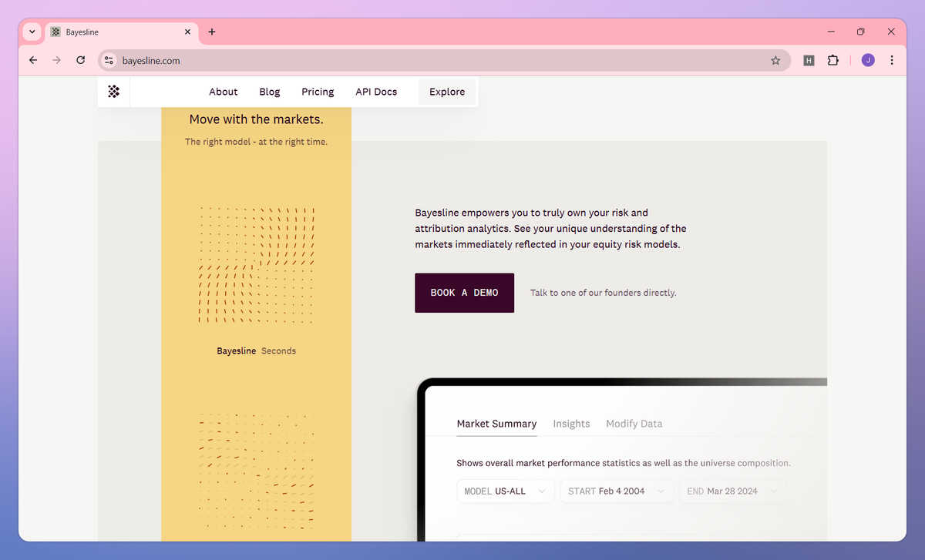Viewport: 925px width, 560px height.
Task: Reload the page with the refresh icon
Action: pos(80,60)
